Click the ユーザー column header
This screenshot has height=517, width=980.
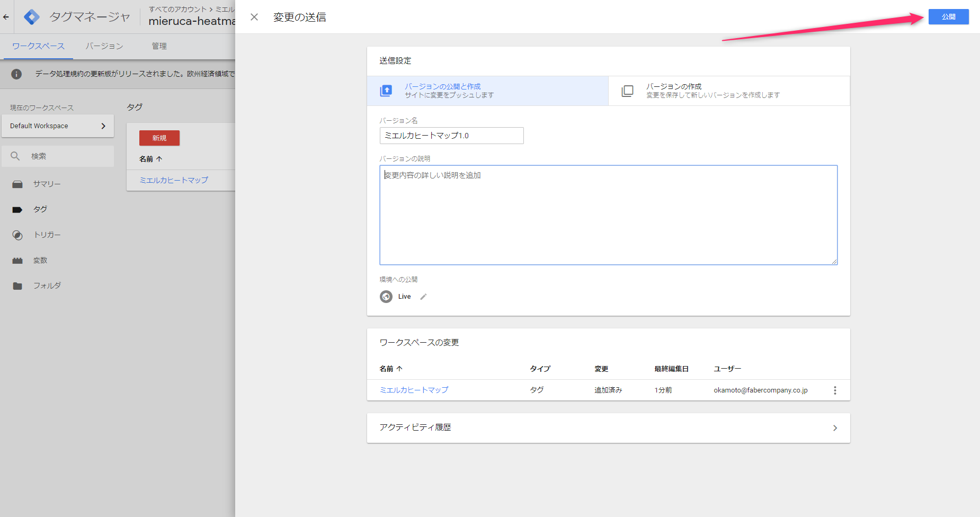(x=727, y=369)
